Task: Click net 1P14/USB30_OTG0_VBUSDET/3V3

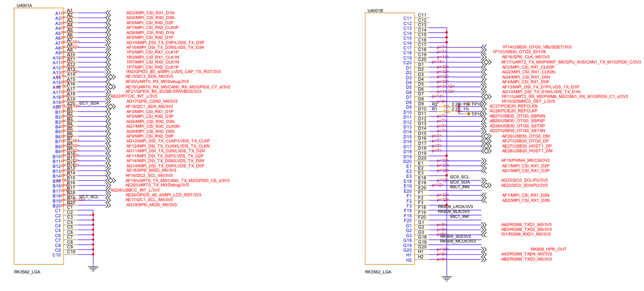Action: tap(537, 47)
